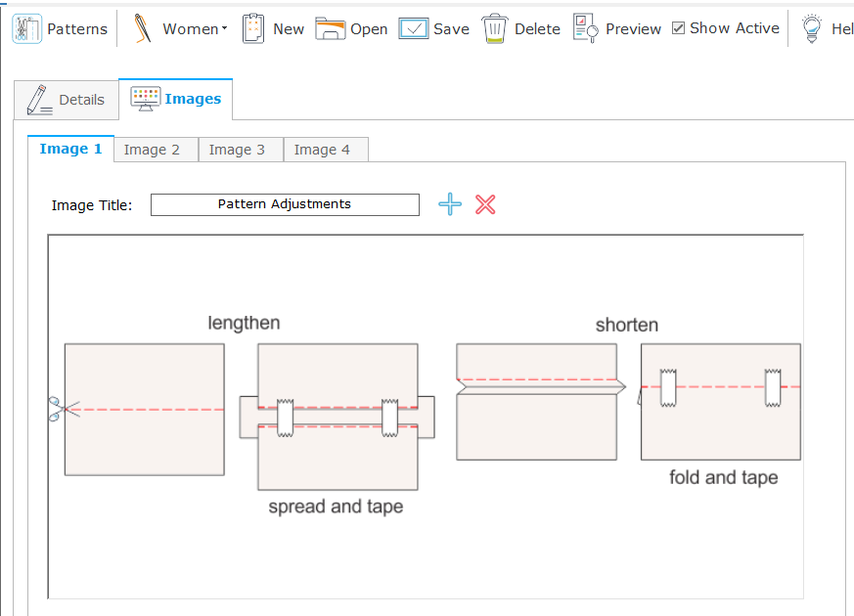Click the Open folder icon
The image size is (854, 616).
[330, 28]
